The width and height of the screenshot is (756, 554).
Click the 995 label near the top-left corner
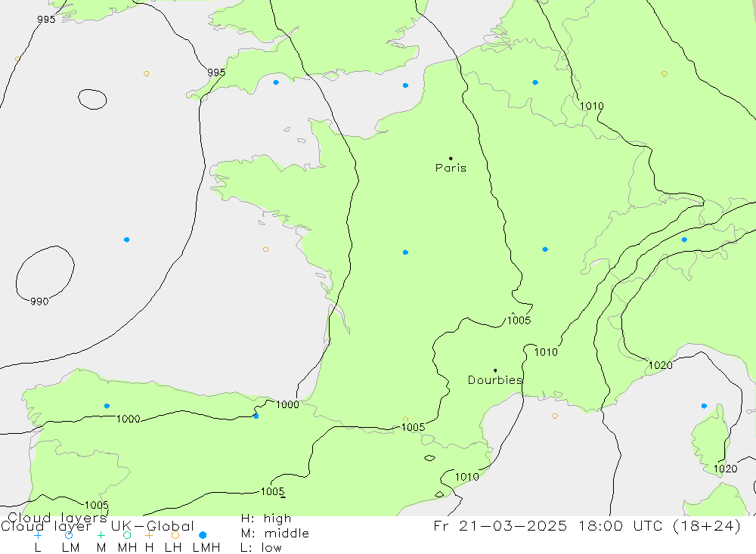46,20
